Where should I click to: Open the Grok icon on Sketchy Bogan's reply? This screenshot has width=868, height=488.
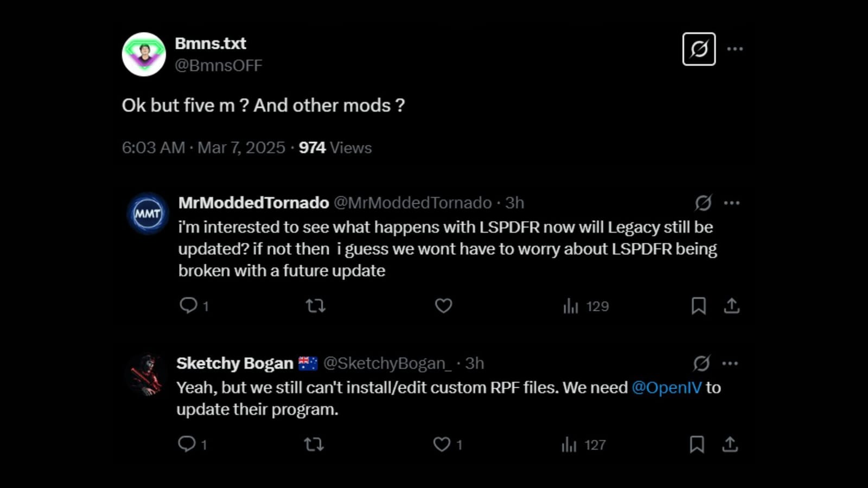(702, 363)
